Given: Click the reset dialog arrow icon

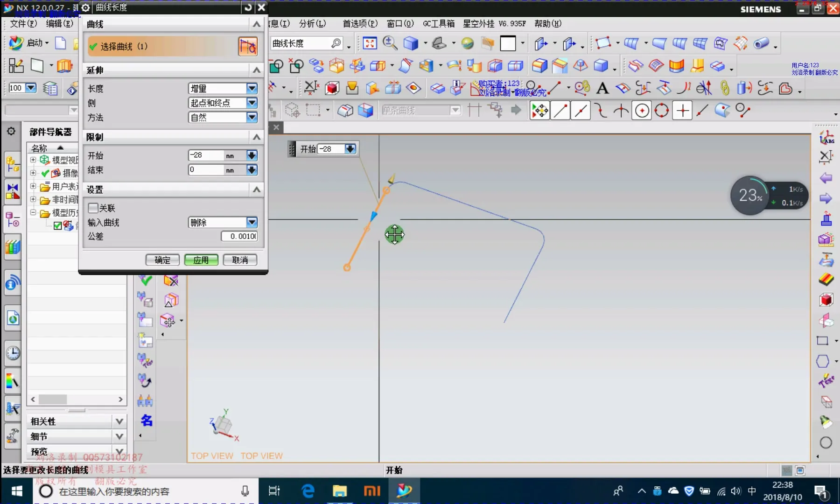Looking at the screenshot, I should [x=248, y=7].
